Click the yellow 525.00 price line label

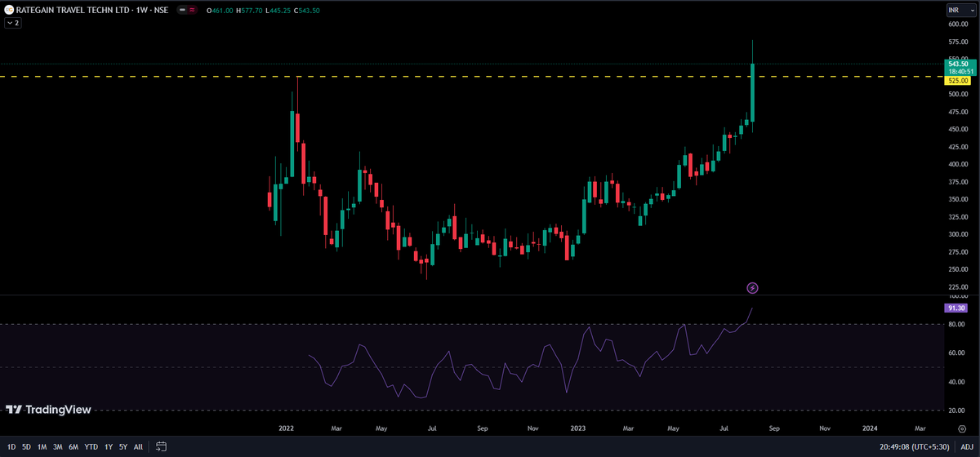958,81
